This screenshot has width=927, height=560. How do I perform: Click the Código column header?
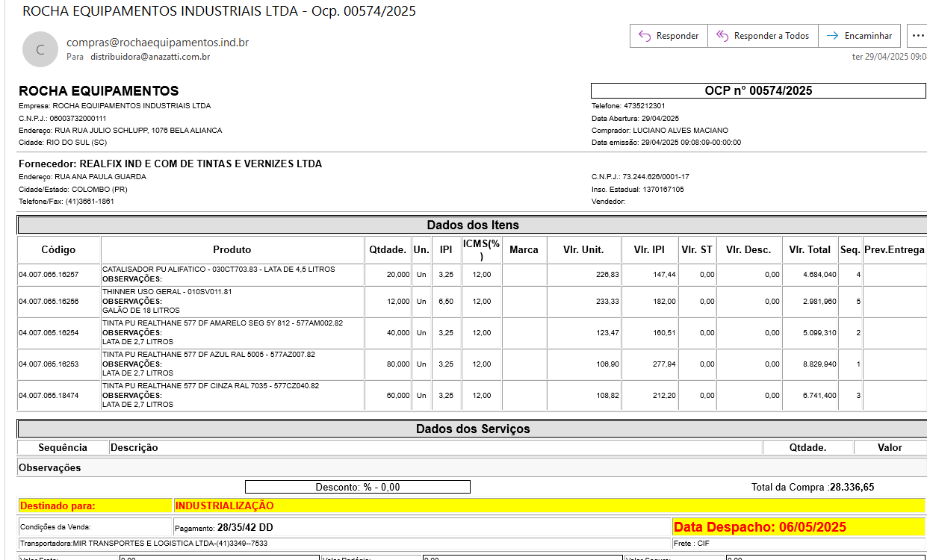click(58, 250)
